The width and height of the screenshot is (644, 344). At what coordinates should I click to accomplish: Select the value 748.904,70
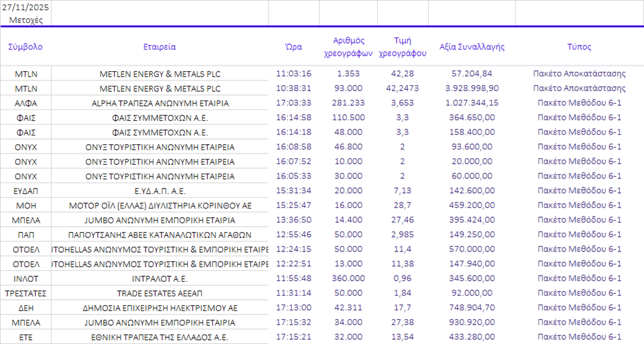pos(472,308)
